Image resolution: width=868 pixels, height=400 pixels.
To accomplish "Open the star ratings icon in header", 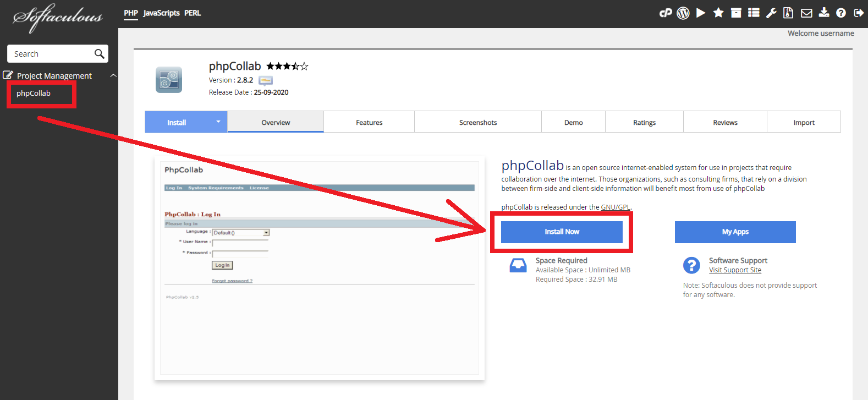I will [718, 13].
